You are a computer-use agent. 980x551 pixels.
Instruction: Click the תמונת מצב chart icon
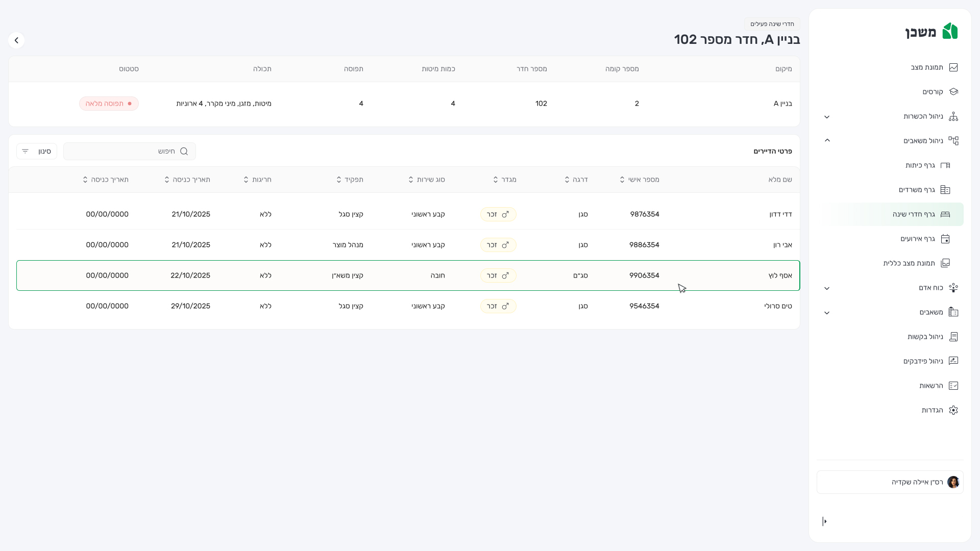[953, 67]
